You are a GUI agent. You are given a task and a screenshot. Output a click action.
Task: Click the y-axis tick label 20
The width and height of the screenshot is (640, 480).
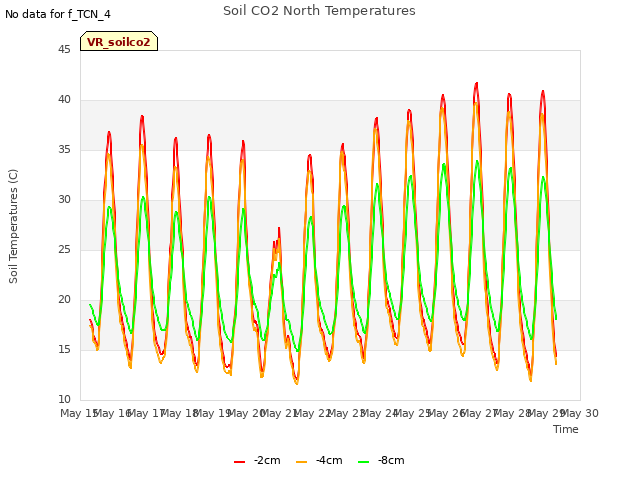[x=64, y=300]
